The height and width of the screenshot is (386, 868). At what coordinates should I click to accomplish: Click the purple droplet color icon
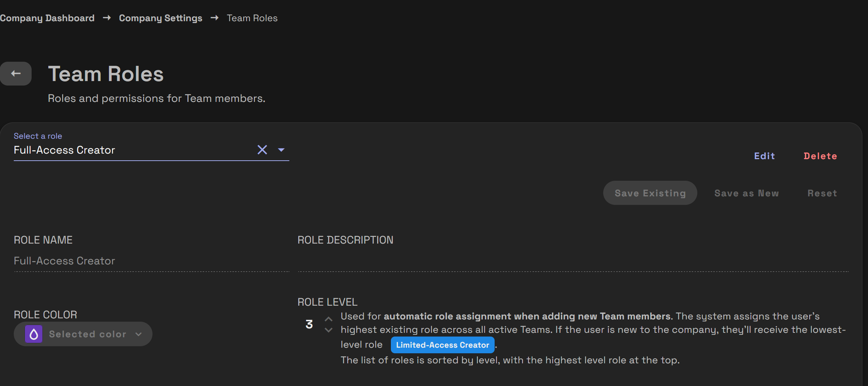[33, 334]
